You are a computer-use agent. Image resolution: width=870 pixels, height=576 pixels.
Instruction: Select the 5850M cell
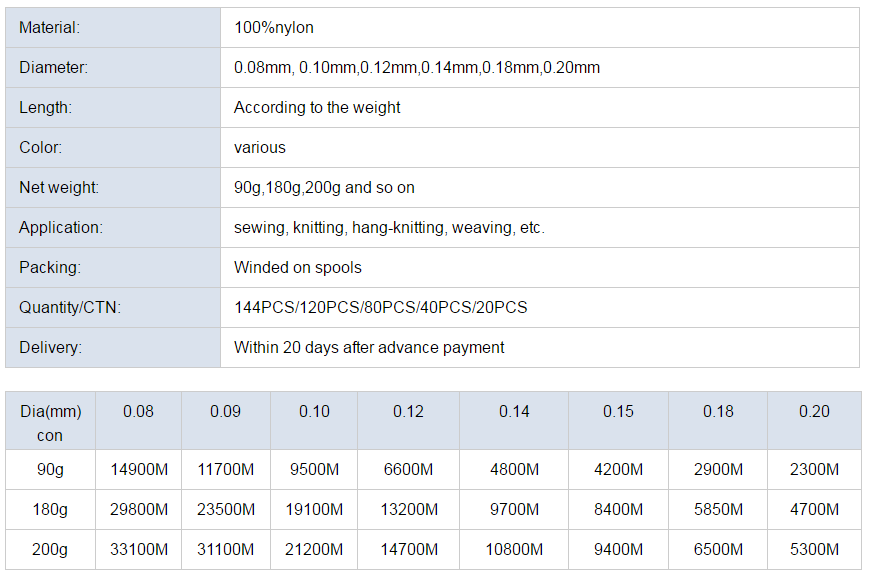click(x=718, y=509)
